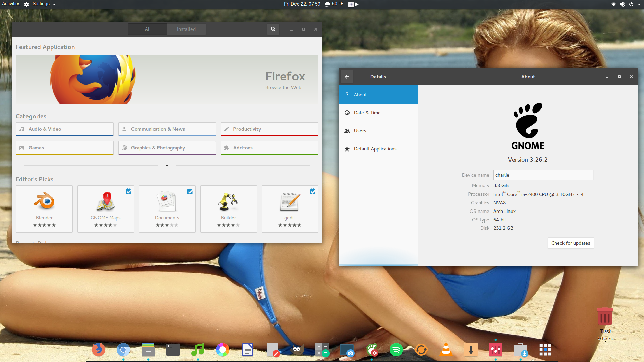Open the clock and calendar menu
This screenshot has width=644, height=362.
[302, 4]
